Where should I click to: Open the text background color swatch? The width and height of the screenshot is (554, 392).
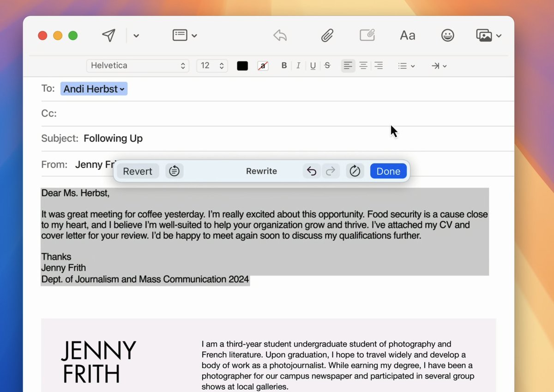pyautogui.click(x=263, y=66)
